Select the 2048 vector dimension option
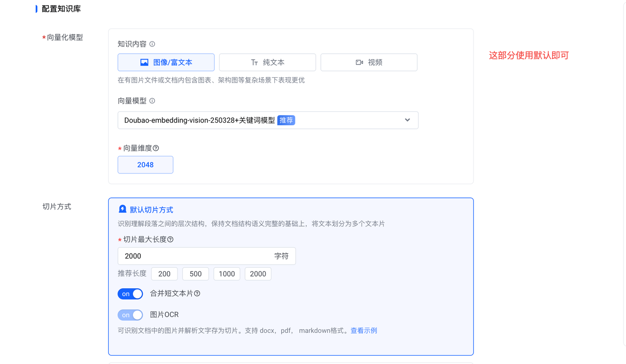This screenshot has width=626, height=364. coord(145,165)
